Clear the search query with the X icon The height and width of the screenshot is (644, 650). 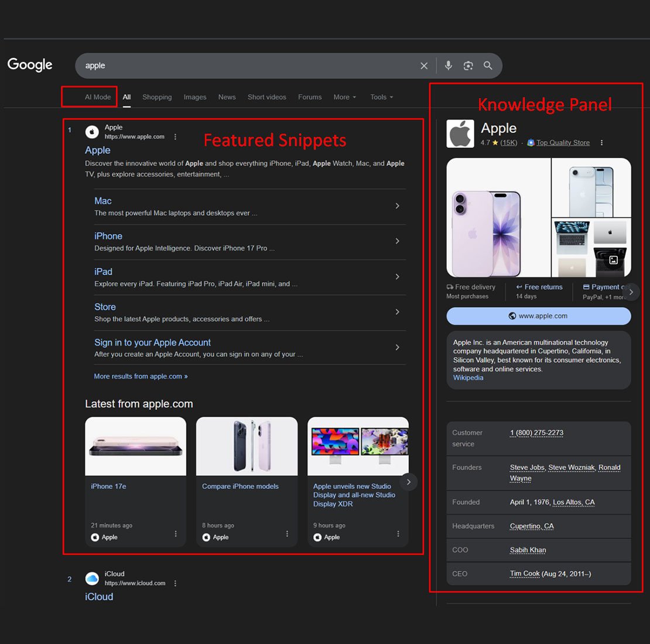(x=424, y=65)
